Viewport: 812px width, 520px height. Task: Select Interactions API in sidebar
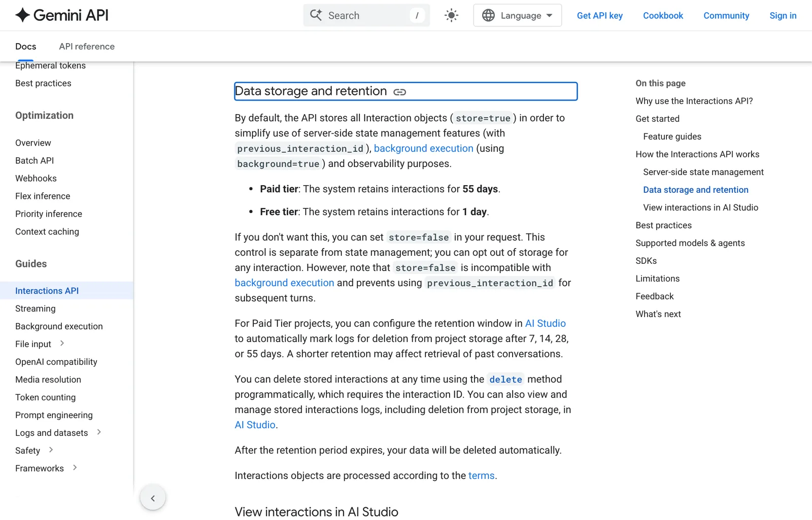pos(66,291)
